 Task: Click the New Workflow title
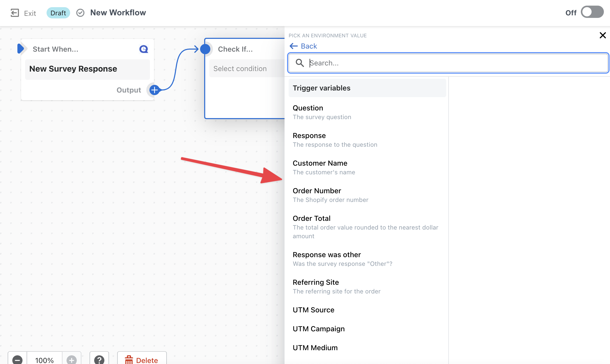(x=118, y=13)
